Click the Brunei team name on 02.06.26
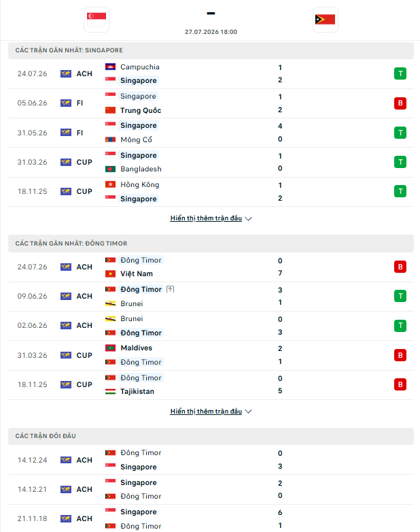Viewport: 420px width, 532px height. tap(132, 318)
